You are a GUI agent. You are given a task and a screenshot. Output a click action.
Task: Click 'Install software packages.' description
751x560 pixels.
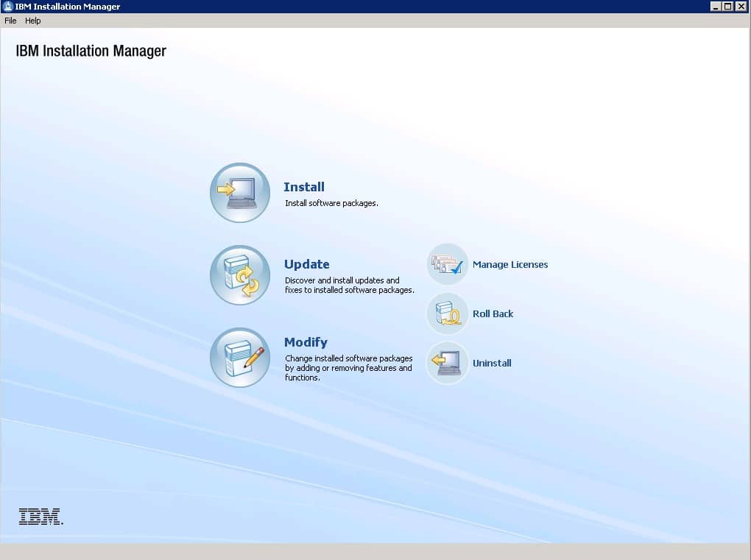coord(331,203)
